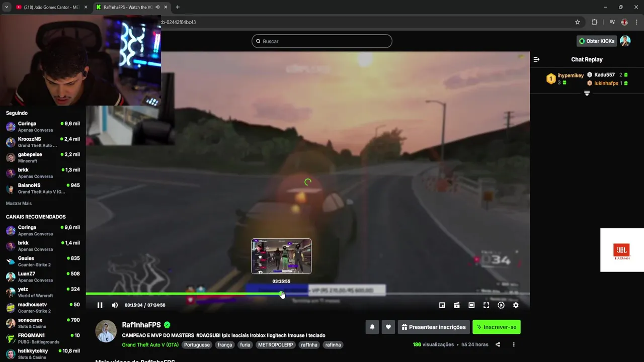Expand the list with Mostrar Mais
Viewport: 644px width, 362px height.
click(19, 203)
